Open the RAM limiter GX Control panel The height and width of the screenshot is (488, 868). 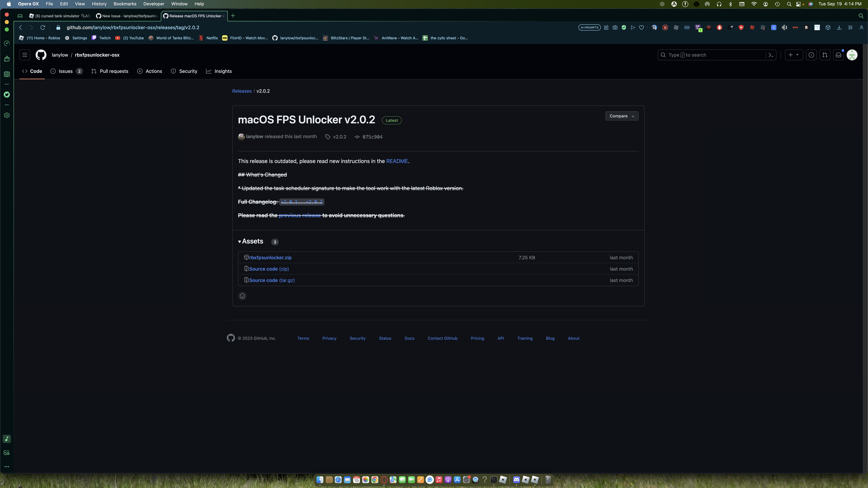[7, 74]
